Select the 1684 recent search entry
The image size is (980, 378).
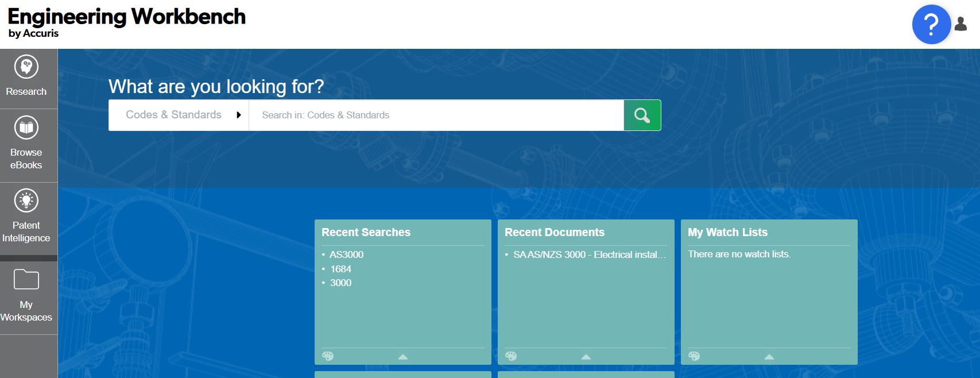pos(340,269)
